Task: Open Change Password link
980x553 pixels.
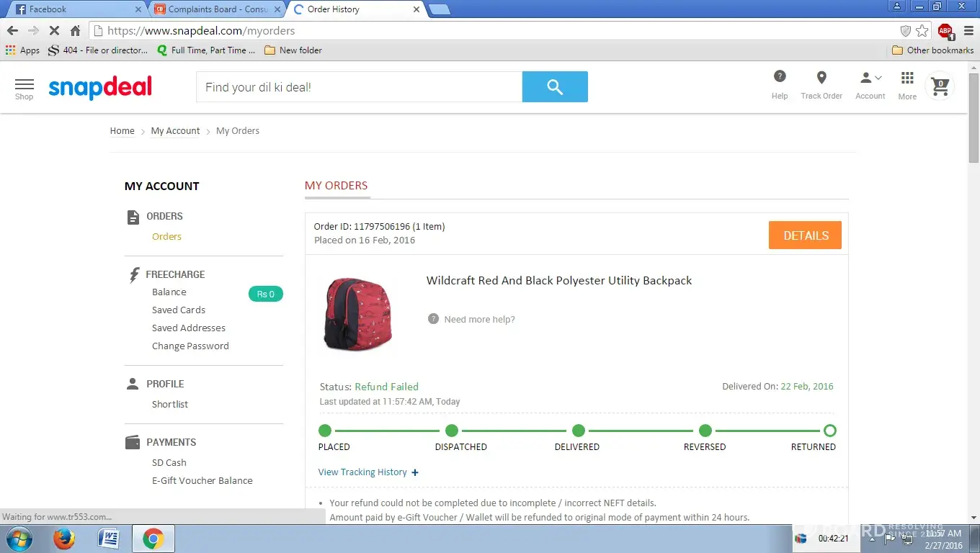Action: point(190,346)
